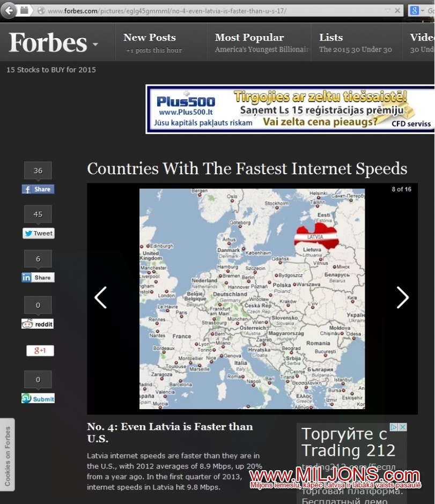Submit the page to StumbleUpon

38,398
